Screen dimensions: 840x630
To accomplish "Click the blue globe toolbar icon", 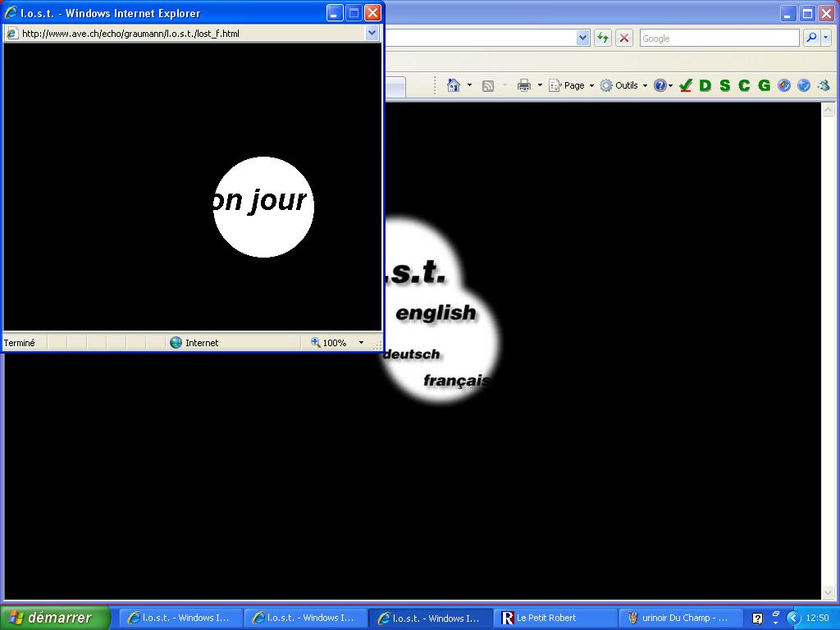I will click(x=804, y=85).
